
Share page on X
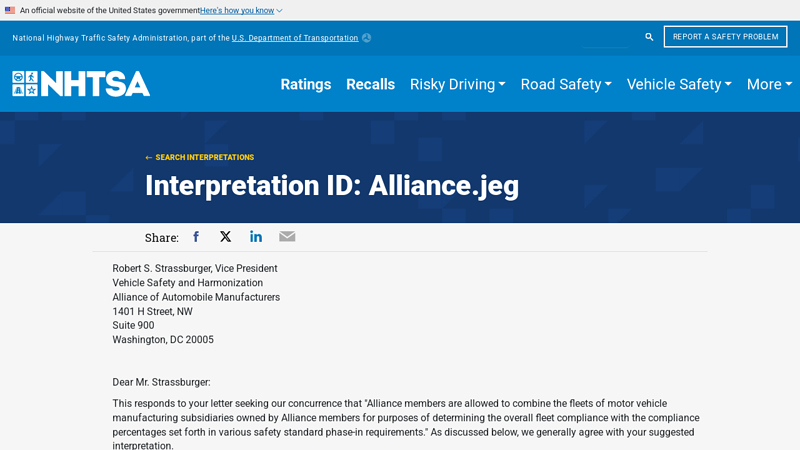pyautogui.click(x=226, y=236)
